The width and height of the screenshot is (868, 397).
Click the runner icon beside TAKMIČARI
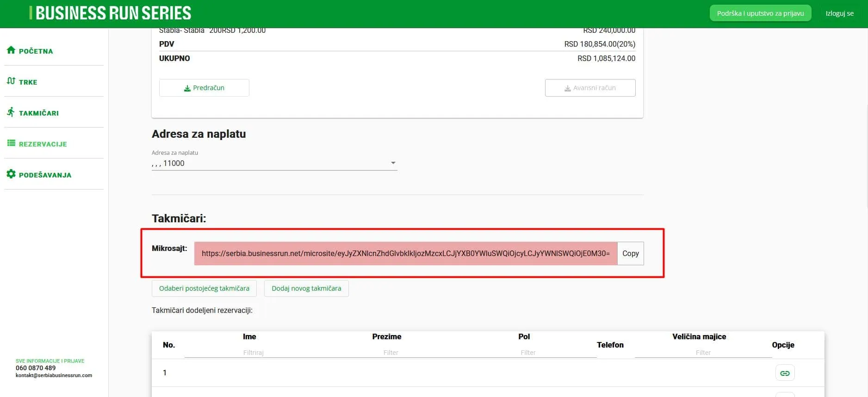(x=11, y=112)
